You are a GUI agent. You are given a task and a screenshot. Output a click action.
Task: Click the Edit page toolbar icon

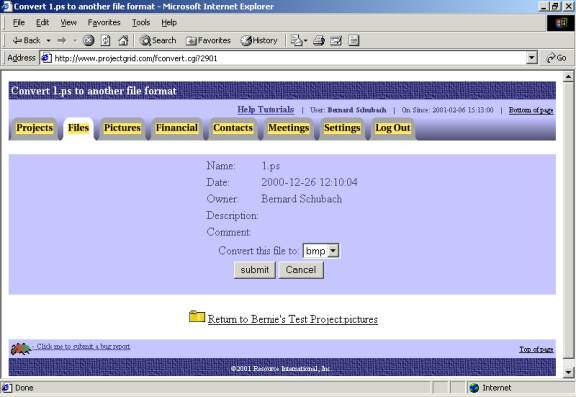tap(336, 40)
